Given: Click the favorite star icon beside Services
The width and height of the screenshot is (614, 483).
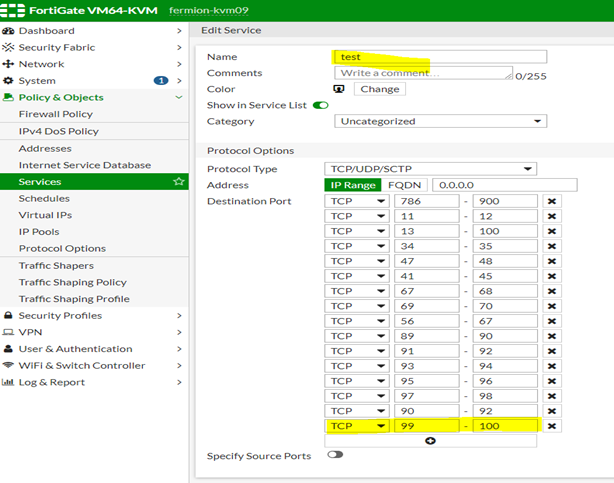Looking at the screenshot, I should [179, 182].
